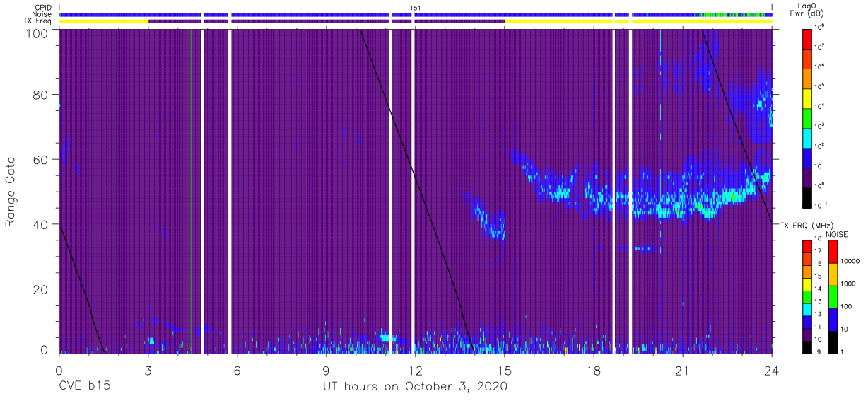Click the 6 tick label on the UT axis
This screenshot has height=401, width=868.
pyautogui.click(x=237, y=370)
